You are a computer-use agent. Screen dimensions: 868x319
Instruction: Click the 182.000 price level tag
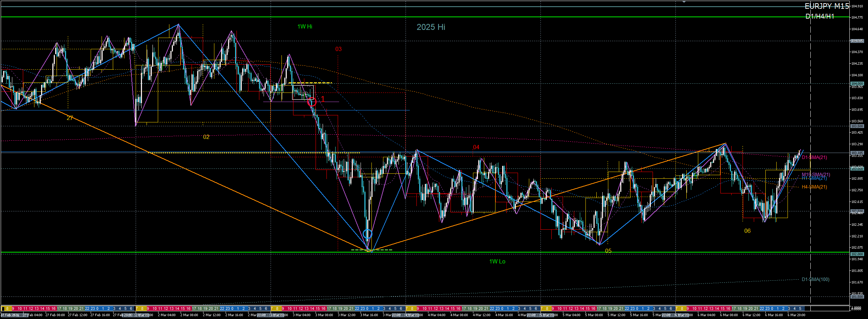pyautogui.click(x=857, y=254)
